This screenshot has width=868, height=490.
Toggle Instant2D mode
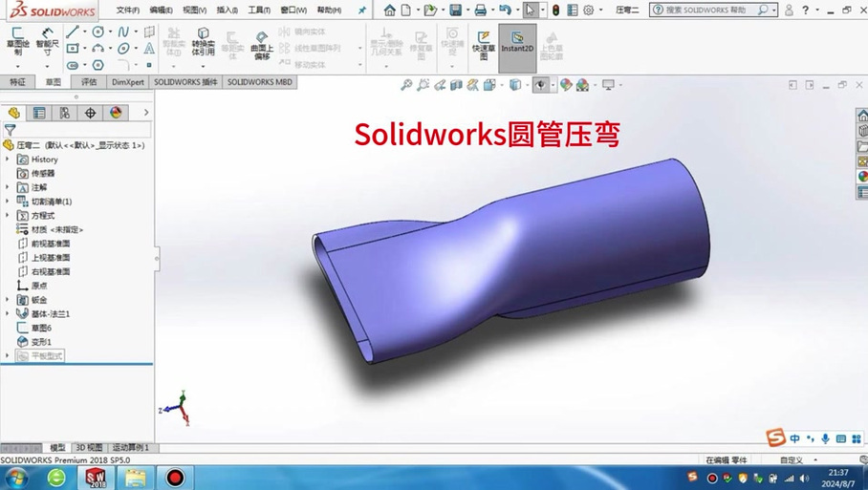[x=517, y=48]
